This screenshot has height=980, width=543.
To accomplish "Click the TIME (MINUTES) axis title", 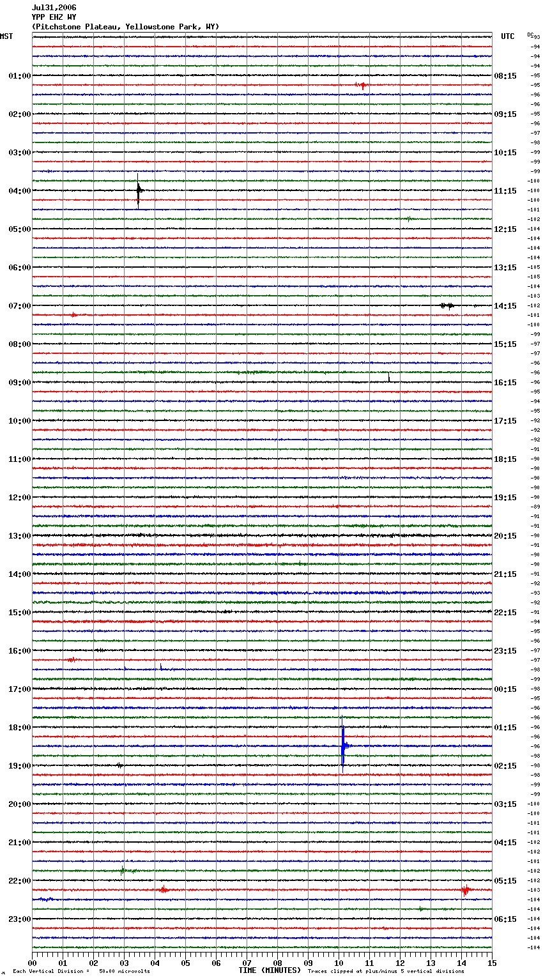I will coord(270,970).
